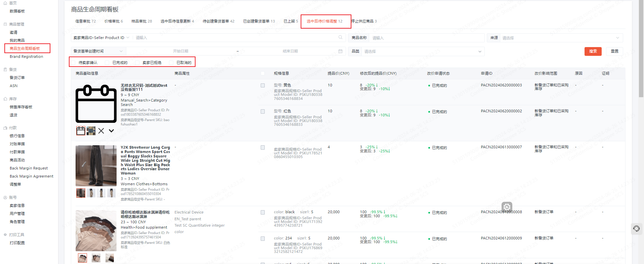Open 数据看板 in sidebar
644x264 pixels.
pyautogui.click(x=17, y=11)
